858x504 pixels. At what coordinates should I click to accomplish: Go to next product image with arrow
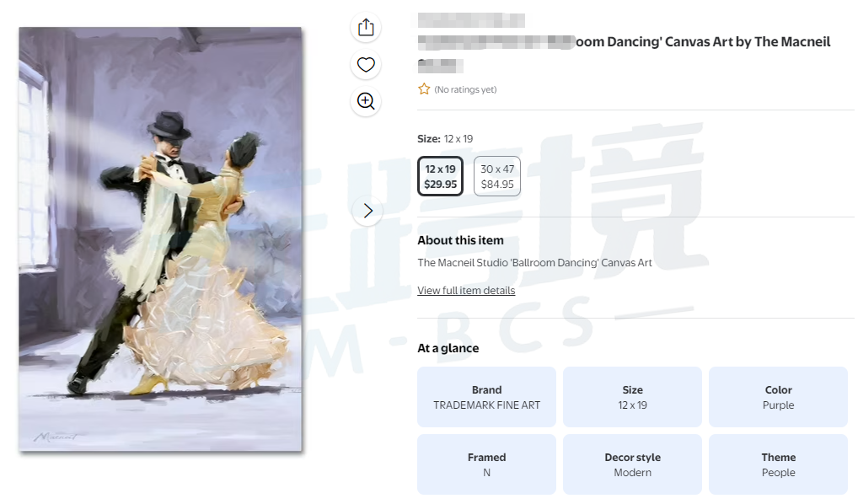[x=367, y=211]
